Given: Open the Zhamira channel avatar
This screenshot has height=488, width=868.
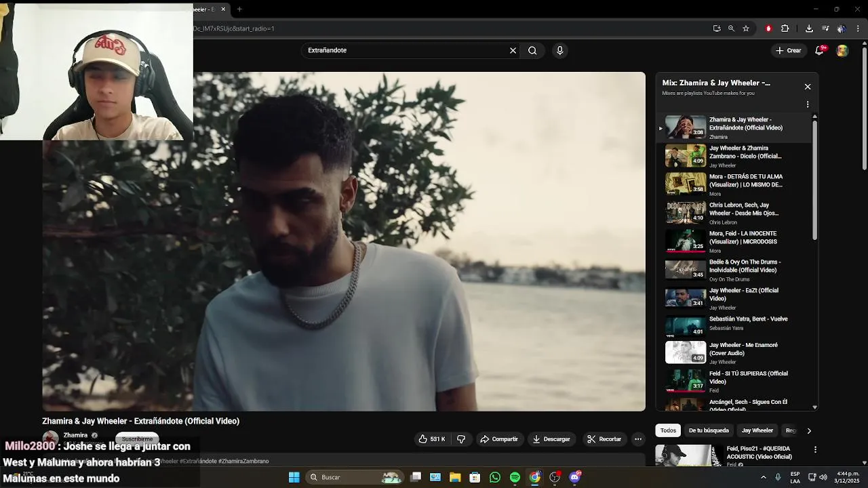Looking at the screenshot, I should tap(50, 439).
